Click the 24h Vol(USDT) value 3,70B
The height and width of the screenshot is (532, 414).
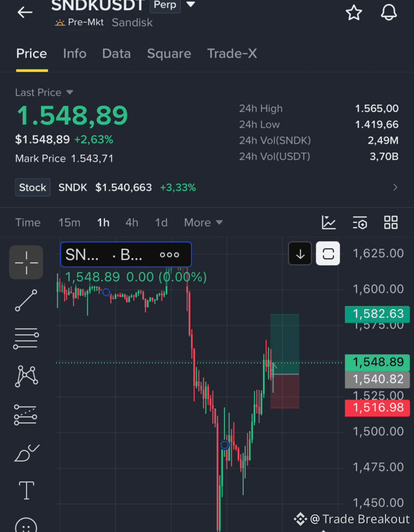[x=384, y=156]
